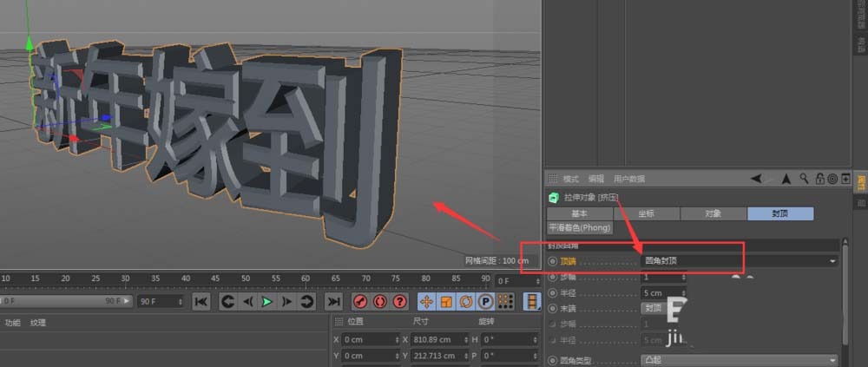Viewport: 868px width, 367px height.
Task: Play the animation forward
Action: (267, 301)
